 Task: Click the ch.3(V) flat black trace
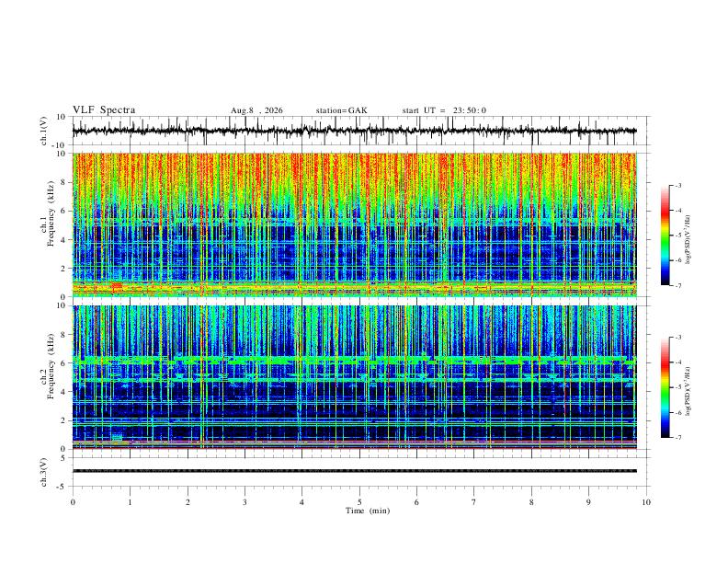coord(354,471)
